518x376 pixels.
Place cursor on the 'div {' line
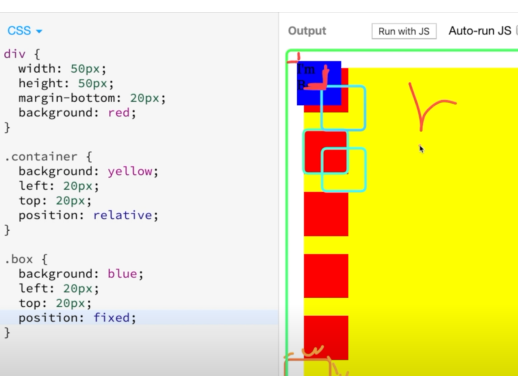(22, 54)
